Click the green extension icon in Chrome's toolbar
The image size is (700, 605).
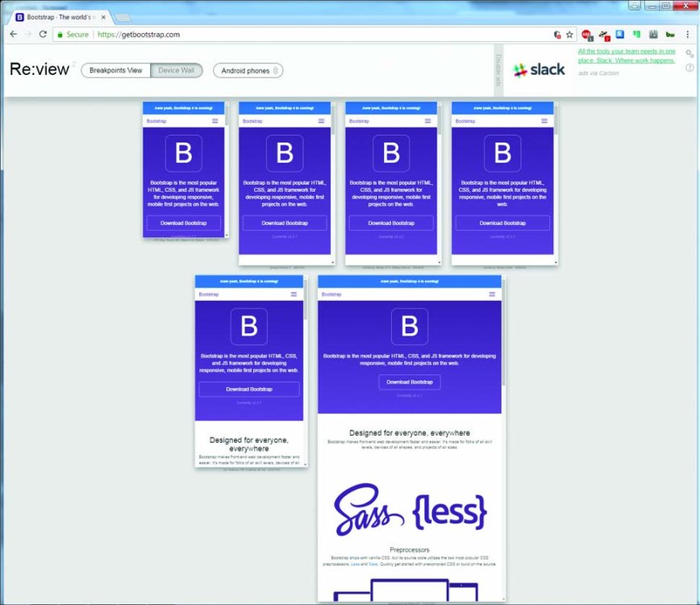click(636, 35)
